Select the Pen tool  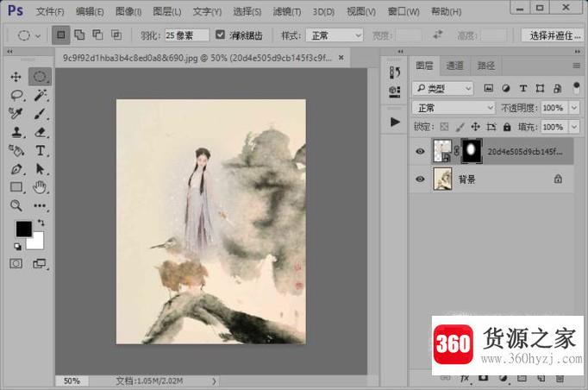[x=16, y=169]
